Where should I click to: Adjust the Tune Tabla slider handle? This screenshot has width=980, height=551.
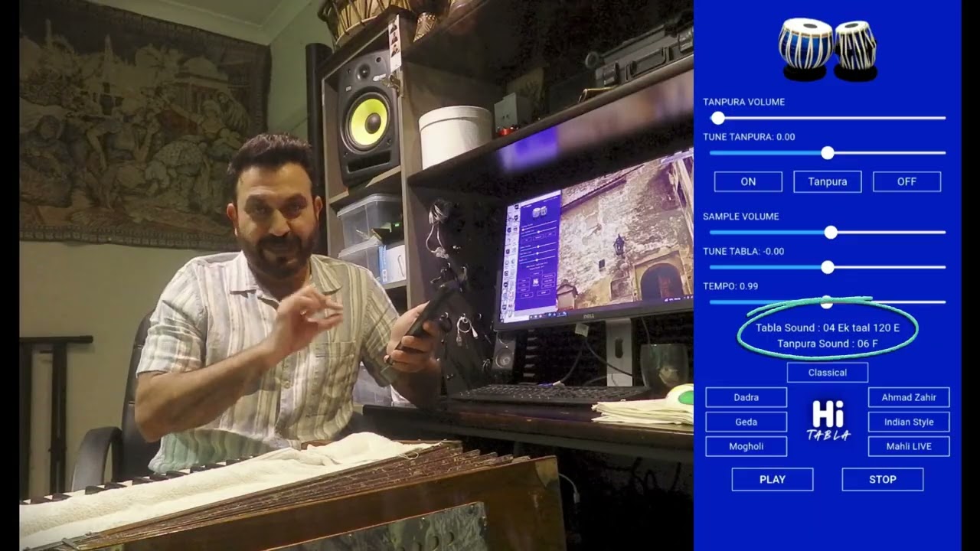[x=828, y=267]
